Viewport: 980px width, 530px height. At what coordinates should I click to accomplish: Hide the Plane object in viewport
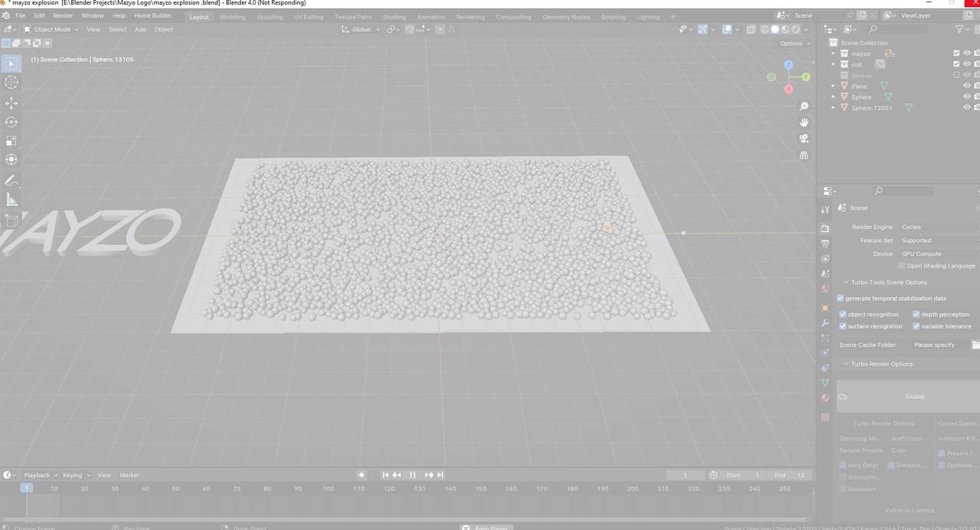click(967, 86)
